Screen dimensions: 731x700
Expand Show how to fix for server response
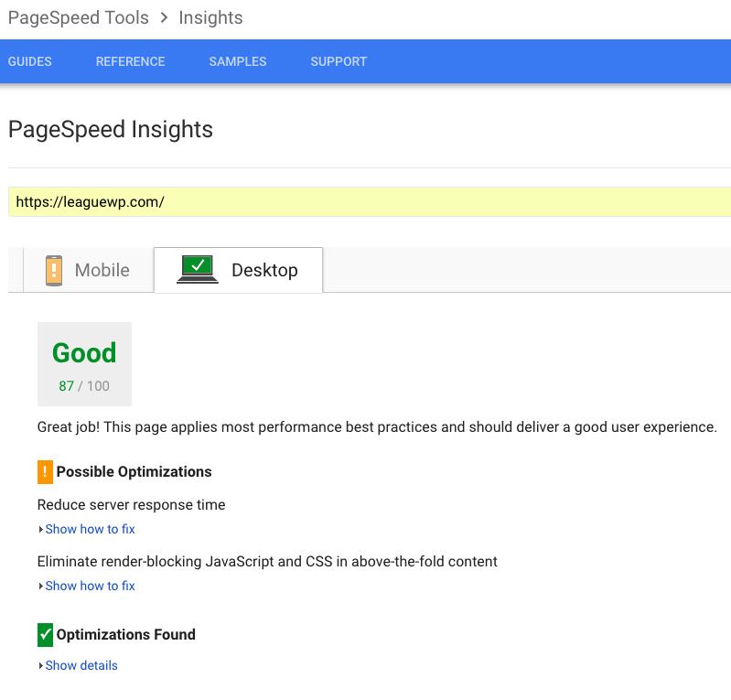point(90,529)
